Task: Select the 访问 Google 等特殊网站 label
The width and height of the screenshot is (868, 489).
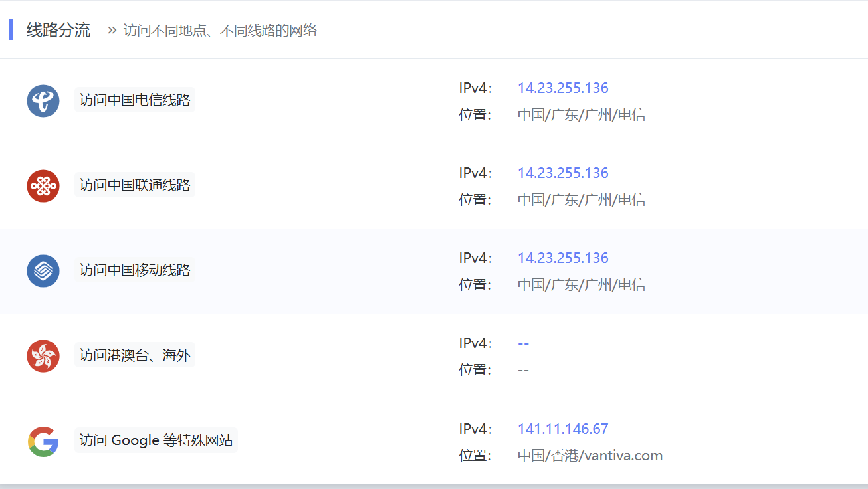Action: click(x=156, y=440)
